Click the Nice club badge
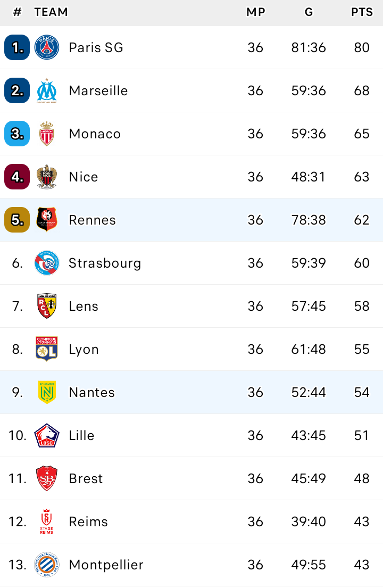Viewport: 383px width, 588px height. click(x=47, y=177)
